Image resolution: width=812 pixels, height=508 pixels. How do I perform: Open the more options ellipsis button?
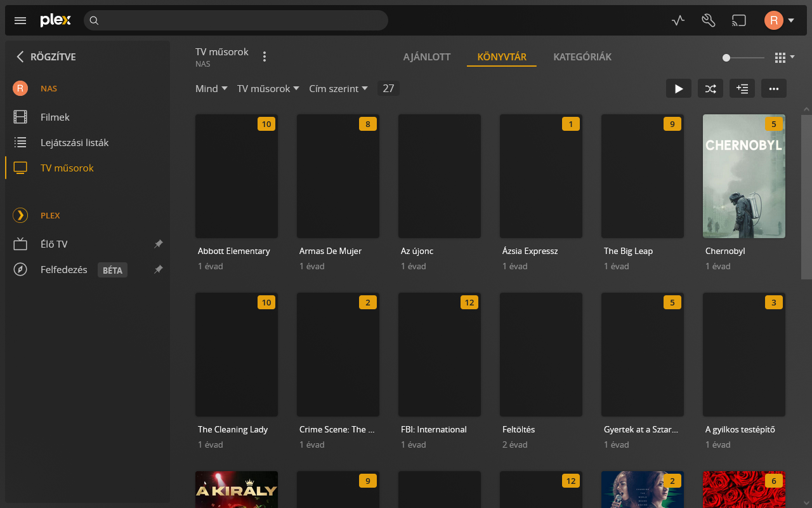(774, 88)
